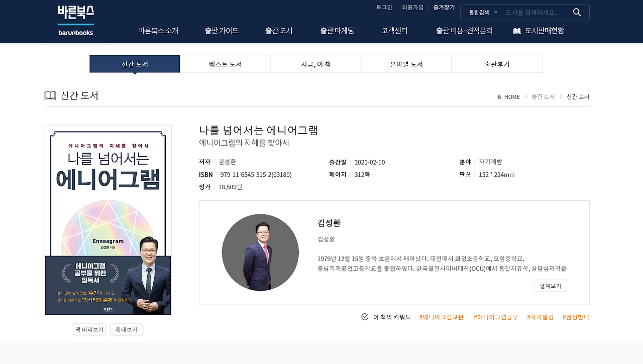643x364 pixels.
Task: Click the #에니어그램공부 keyword
Action: (496, 317)
